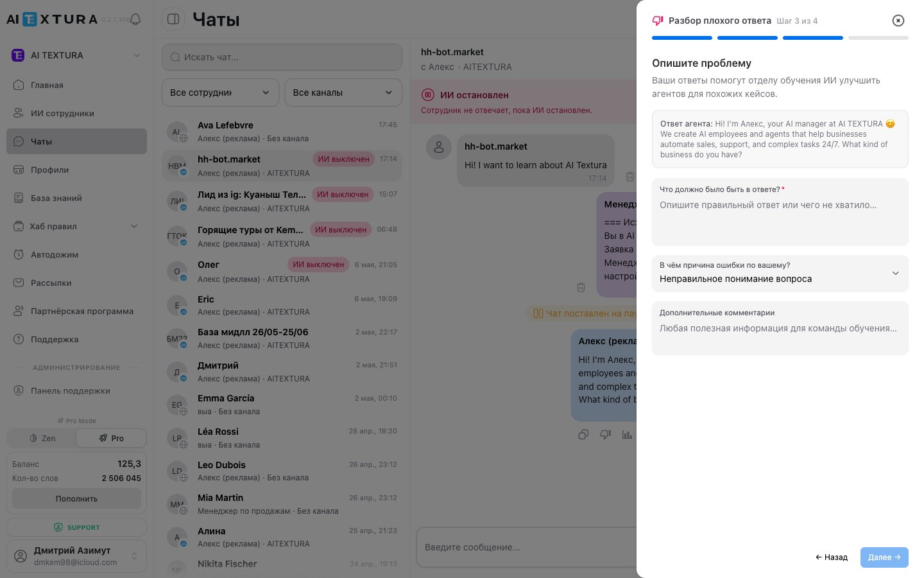924x578 pixels.
Task: Open the Олег chat
Action: click(282, 272)
